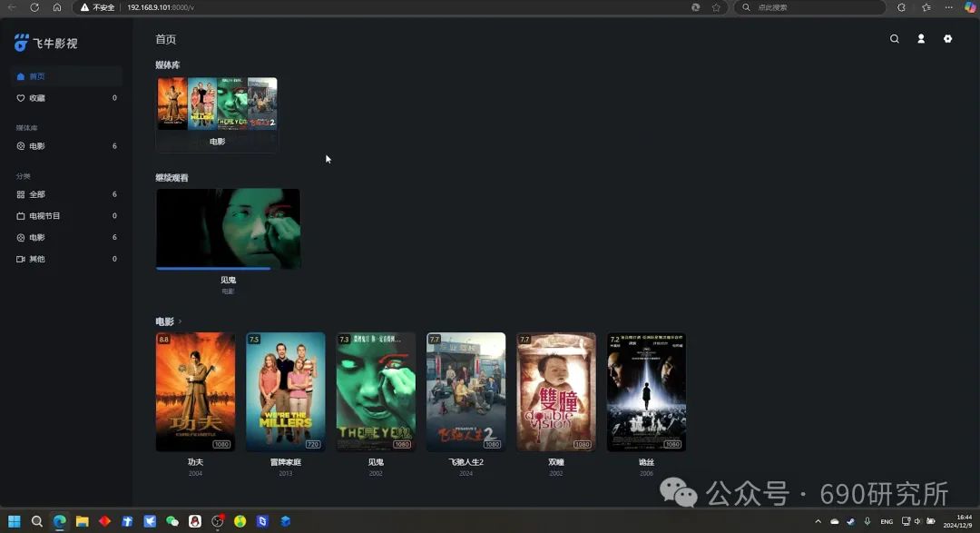Open the user profile icon at top right
The height and width of the screenshot is (533, 980).
921,39
